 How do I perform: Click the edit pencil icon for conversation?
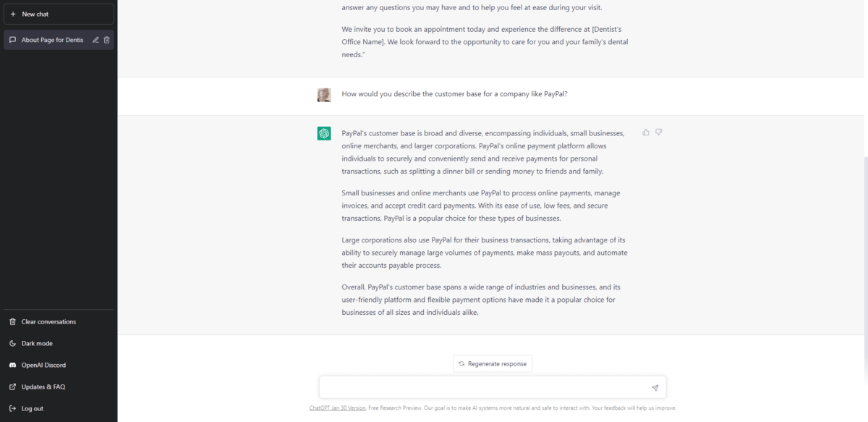95,40
